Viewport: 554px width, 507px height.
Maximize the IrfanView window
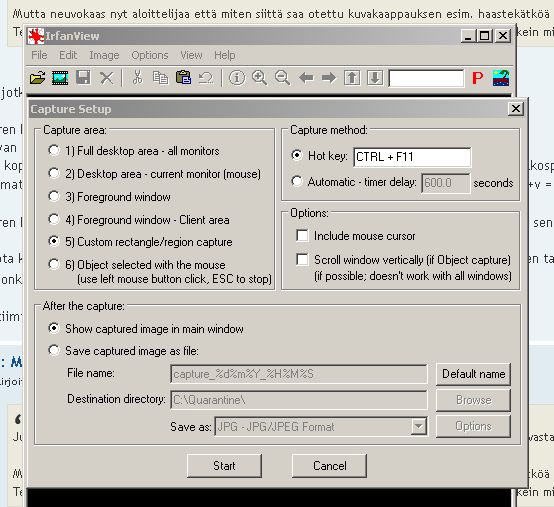[484, 36]
